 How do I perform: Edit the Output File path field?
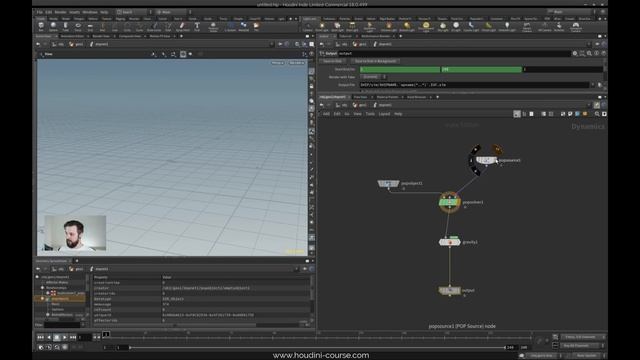coord(474,85)
